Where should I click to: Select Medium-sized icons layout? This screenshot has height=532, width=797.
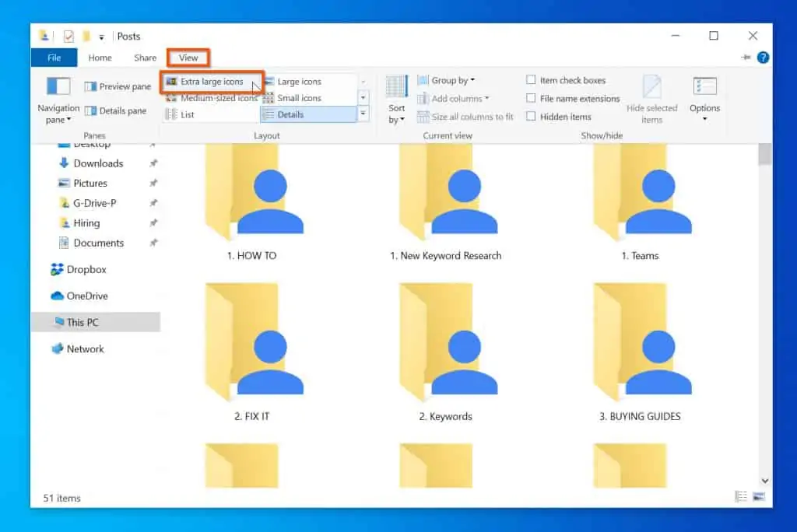click(212, 98)
